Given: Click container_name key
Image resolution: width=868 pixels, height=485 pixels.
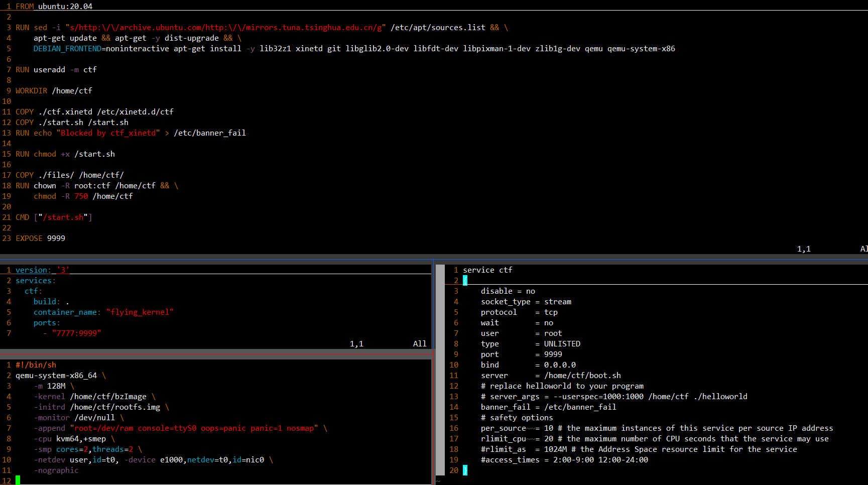Looking at the screenshot, I should pos(67,312).
